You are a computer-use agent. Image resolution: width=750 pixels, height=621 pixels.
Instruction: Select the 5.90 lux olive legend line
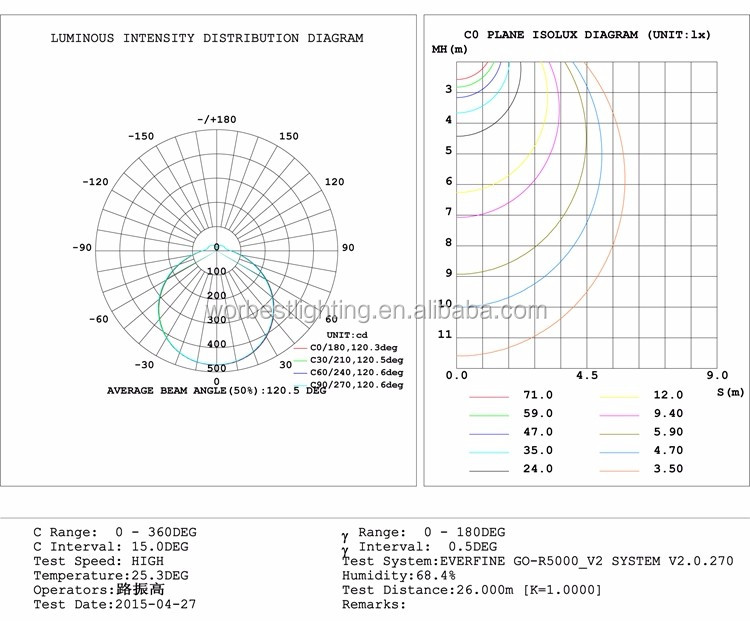[x=619, y=434]
